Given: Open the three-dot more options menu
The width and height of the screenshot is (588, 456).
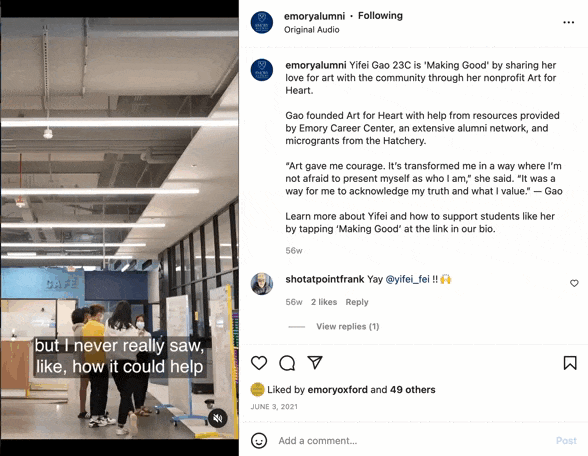Looking at the screenshot, I should pos(568,22).
